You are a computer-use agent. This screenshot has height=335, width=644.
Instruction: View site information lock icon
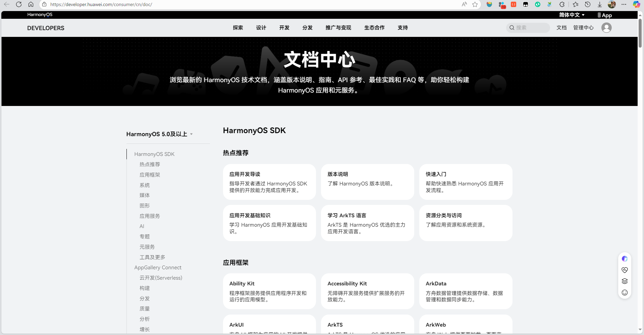click(x=44, y=4)
